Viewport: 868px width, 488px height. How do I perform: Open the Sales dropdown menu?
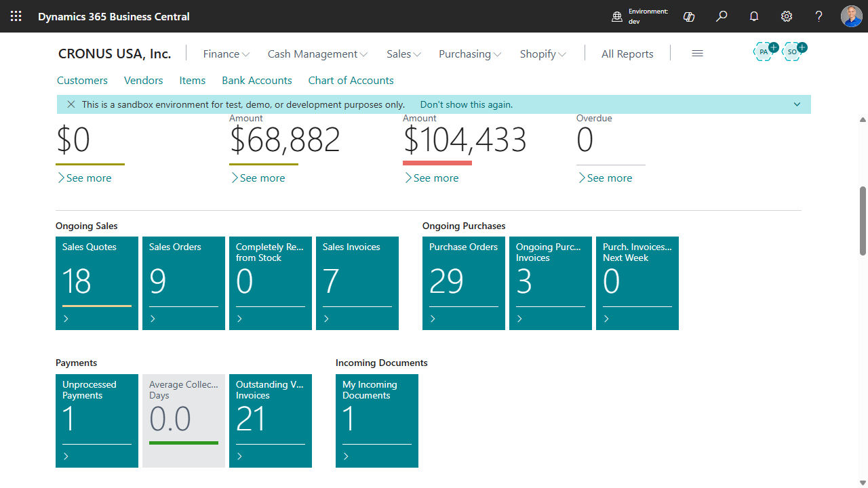click(x=404, y=54)
